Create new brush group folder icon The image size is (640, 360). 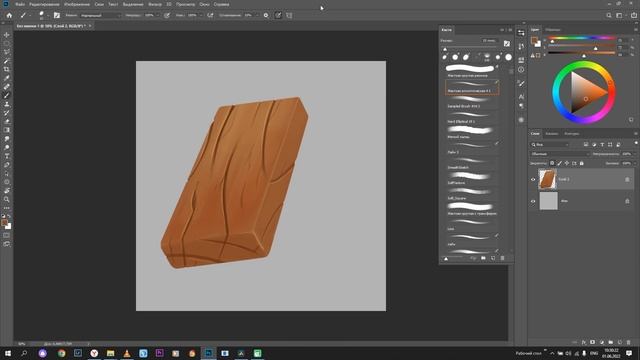pos(483,258)
